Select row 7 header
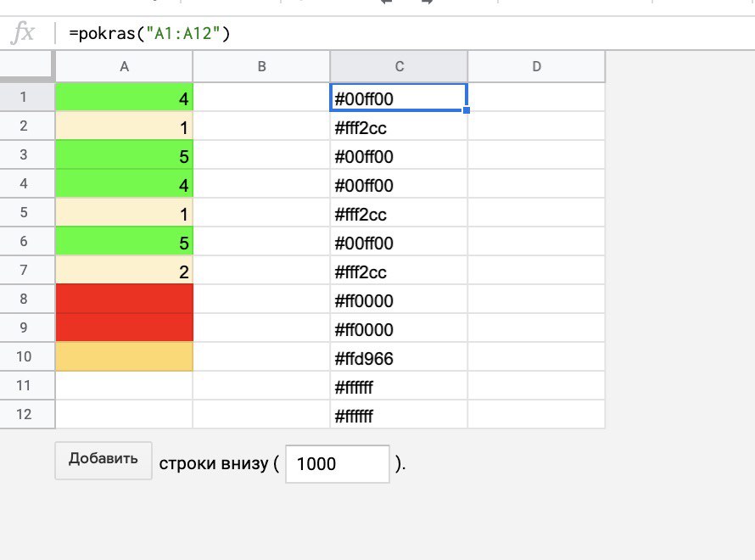Viewport: 755px width, 560px height. [x=27, y=271]
